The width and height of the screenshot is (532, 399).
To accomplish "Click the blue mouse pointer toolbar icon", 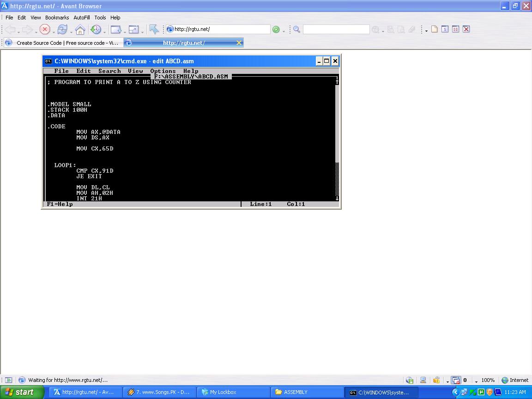I will [154, 29].
